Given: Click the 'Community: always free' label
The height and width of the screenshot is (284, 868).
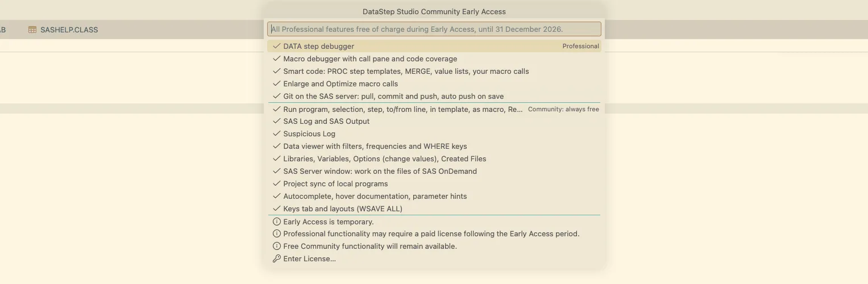Looking at the screenshot, I should (x=563, y=109).
